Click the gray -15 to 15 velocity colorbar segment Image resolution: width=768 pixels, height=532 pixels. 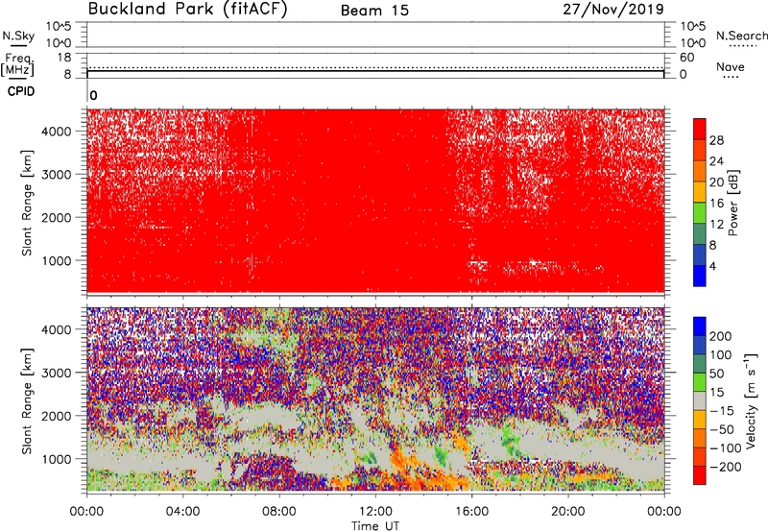pos(700,400)
